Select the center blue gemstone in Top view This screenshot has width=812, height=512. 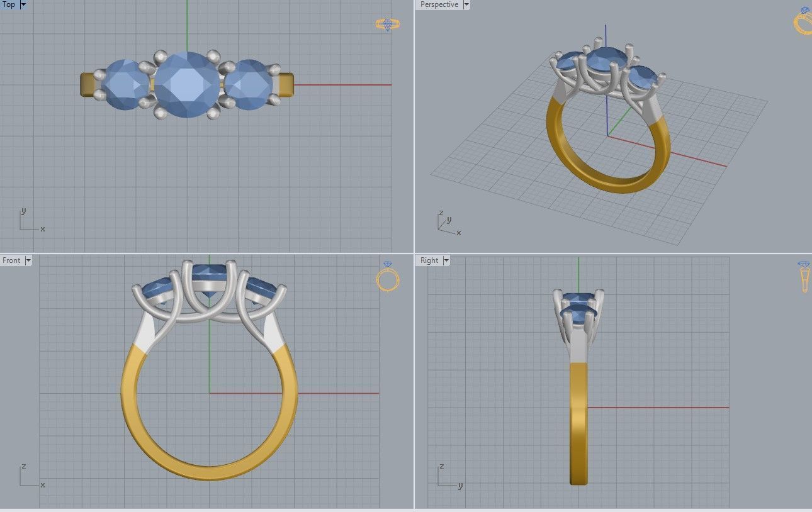pyautogui.click(x=187, y=85)
